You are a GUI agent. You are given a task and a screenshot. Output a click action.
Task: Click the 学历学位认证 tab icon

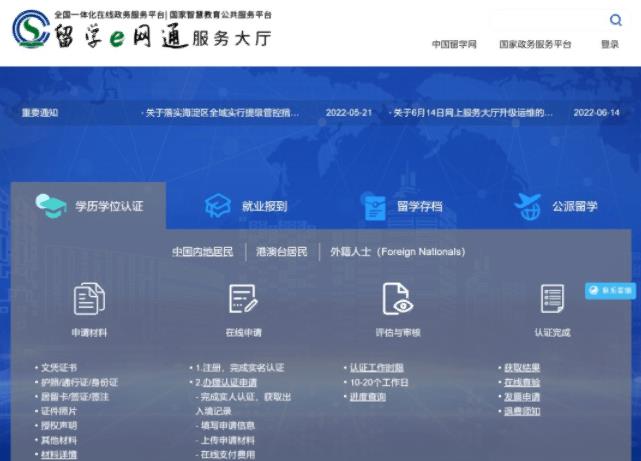[51, 206]
